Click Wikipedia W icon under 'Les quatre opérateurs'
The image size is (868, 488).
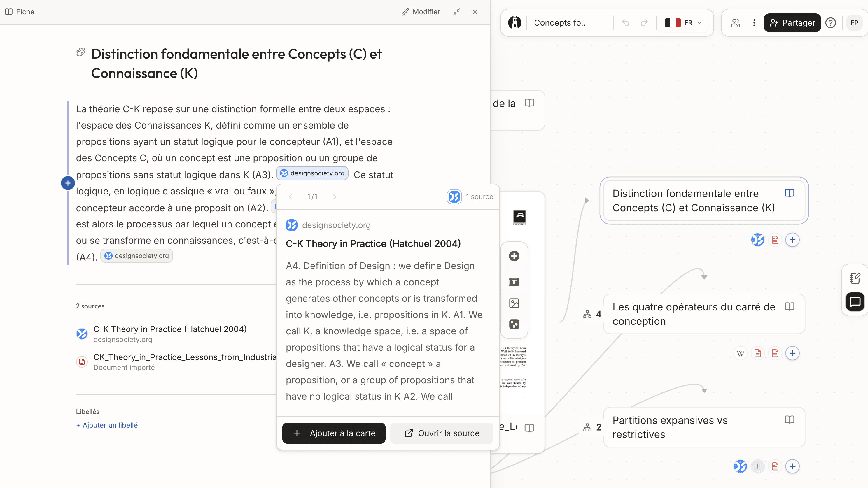(740, 353)
